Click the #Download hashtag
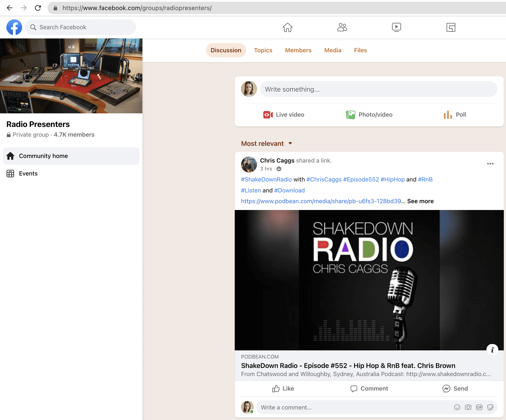The width and height of the screenshot is (506, 420). click(289, 190)
